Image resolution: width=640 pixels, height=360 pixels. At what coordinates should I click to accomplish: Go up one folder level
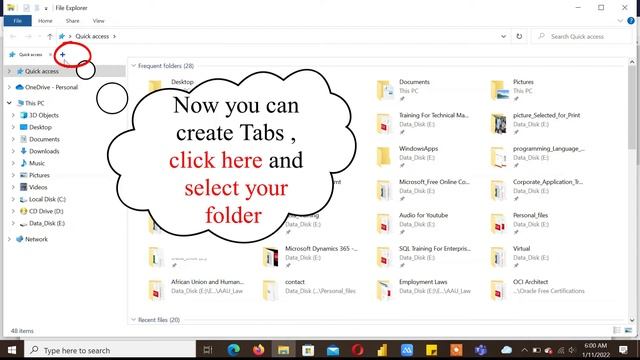[50, 36]
